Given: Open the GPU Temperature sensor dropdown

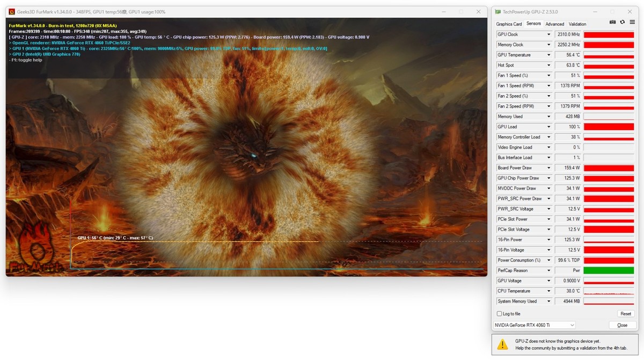Looking at the screenshot, I should point(548,55).
